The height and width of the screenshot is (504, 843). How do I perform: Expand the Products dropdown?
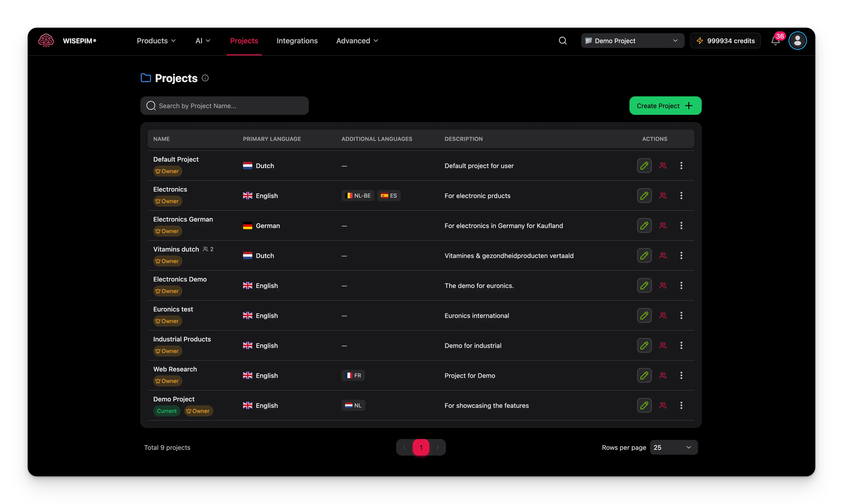[156, 40]
